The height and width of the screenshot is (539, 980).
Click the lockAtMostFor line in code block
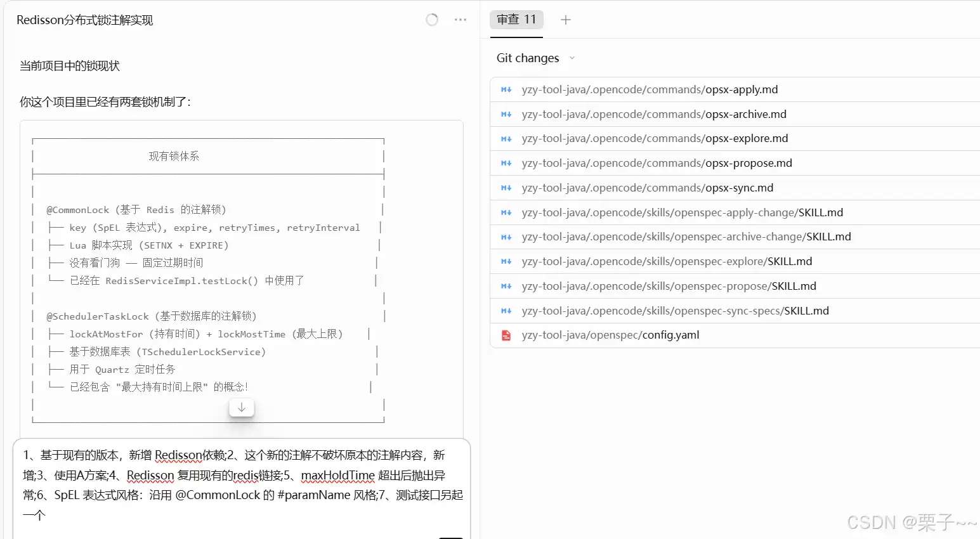click(x=206, y=334)
